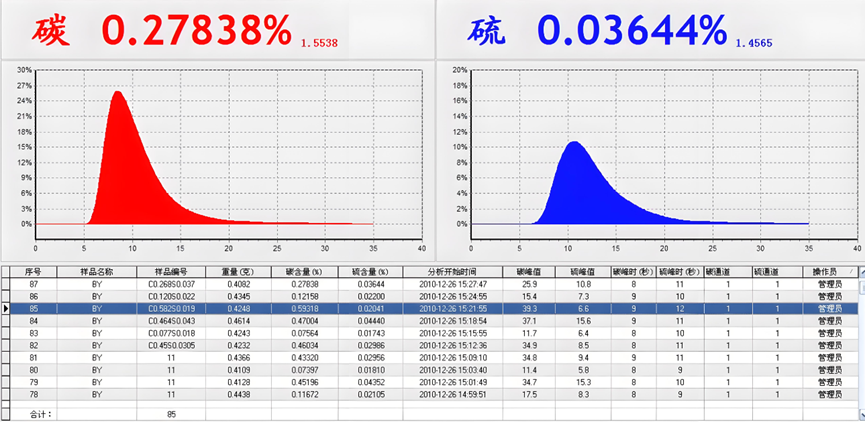The height and width of the screenshot is (422, 865).
Task: Click the red 碳 carbon symbol
Action: [48, 31]
